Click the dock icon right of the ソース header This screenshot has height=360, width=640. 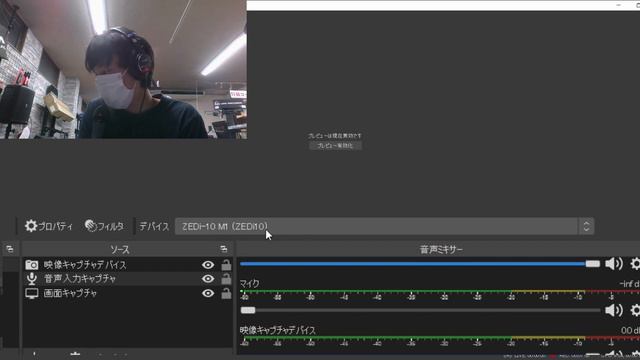[223, 249]
